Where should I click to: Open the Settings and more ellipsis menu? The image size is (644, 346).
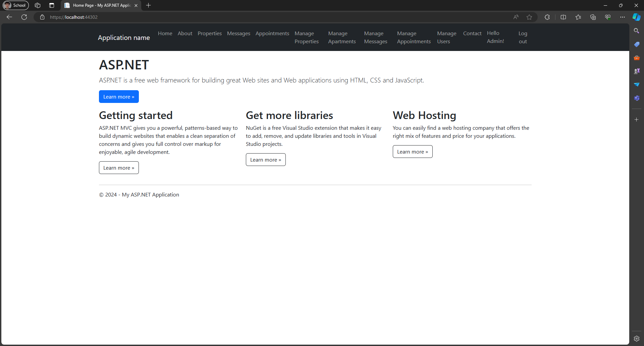[623, 17]
